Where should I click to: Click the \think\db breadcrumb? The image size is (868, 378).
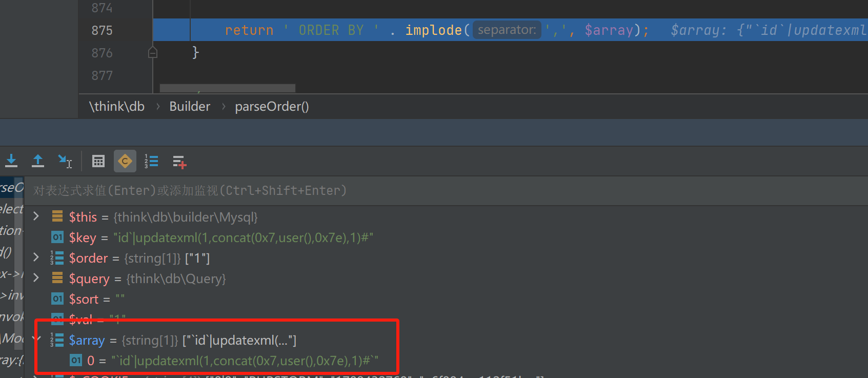pos(117,107)
